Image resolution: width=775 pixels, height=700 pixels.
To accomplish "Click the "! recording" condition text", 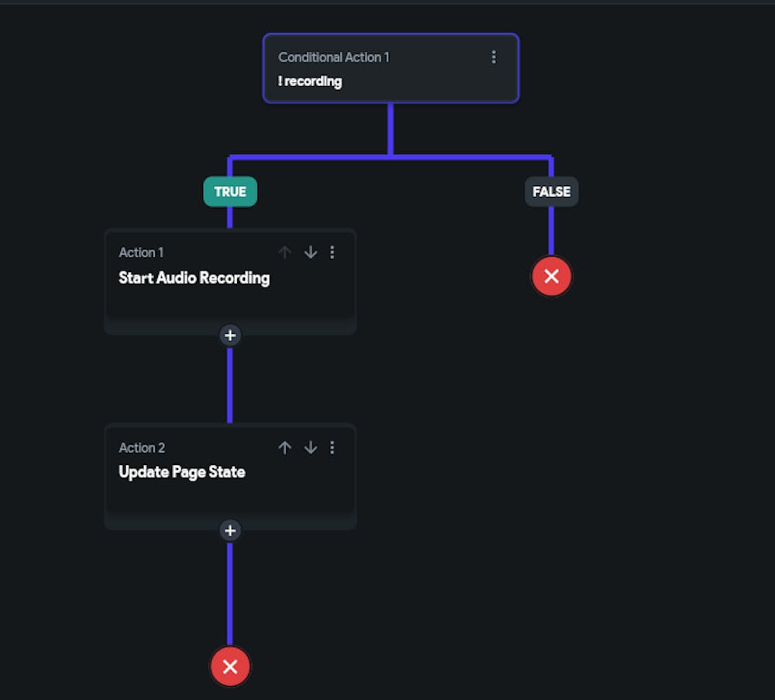I will click(x=310, y=81).
